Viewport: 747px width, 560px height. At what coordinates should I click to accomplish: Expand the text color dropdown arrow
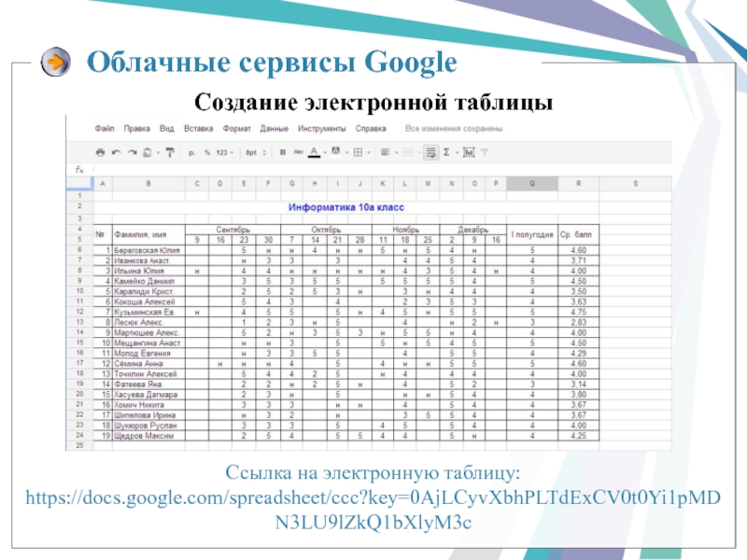click(x=325, y=153)
